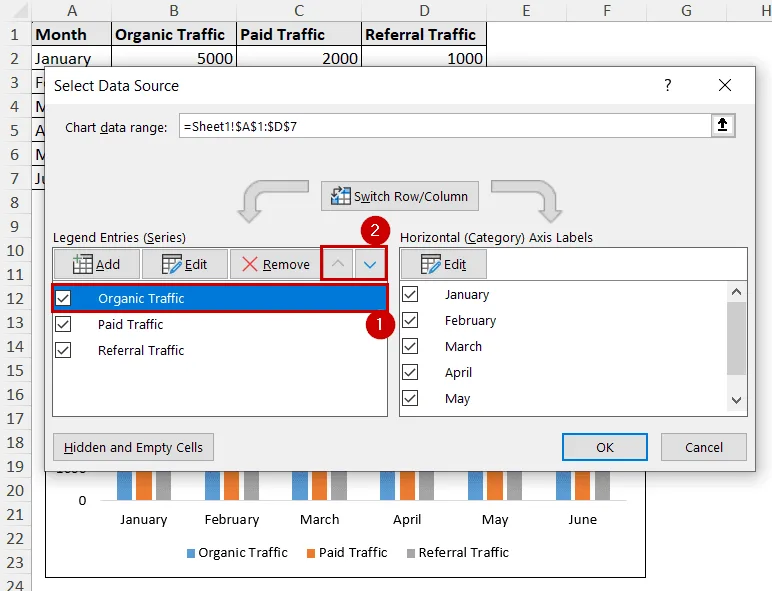Edit the selected legend series
The image size is (772, 591).
pyautogui.click(x=185, y=264)
